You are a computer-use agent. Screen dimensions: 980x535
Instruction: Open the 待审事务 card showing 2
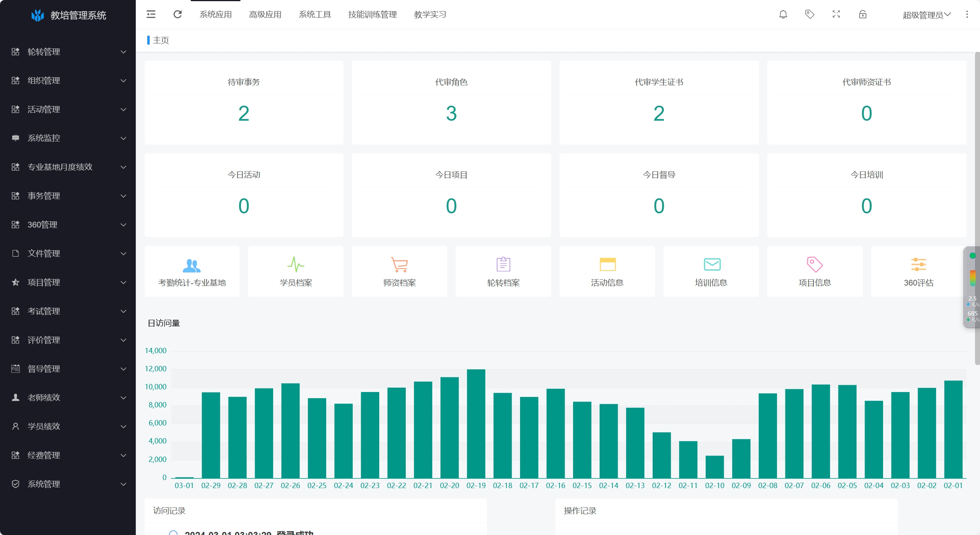[244, 103]
